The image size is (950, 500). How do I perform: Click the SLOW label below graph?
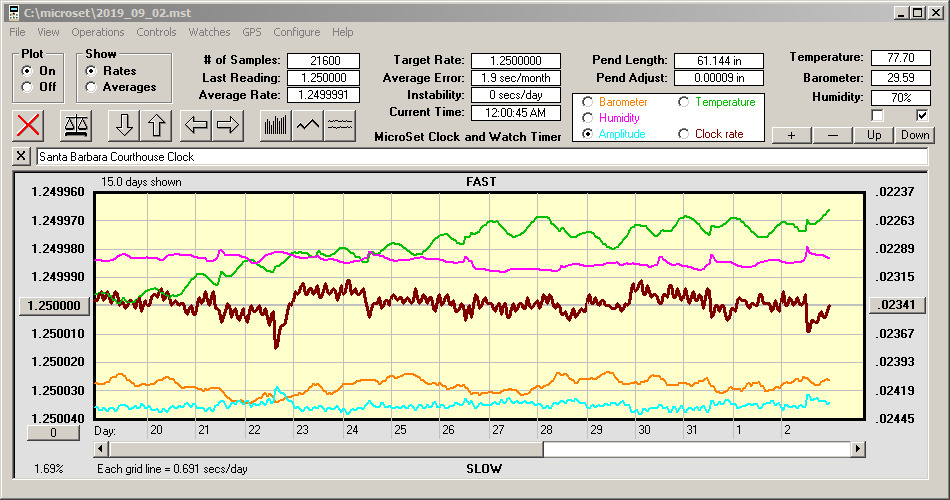(483, 468)
